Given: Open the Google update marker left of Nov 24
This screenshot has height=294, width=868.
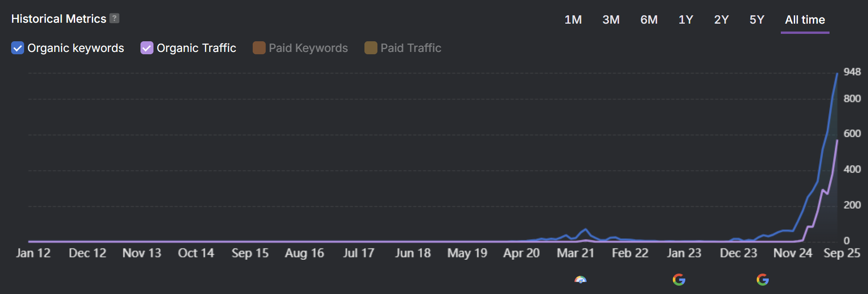Looking at the screenshot, I should pos(763,280).
